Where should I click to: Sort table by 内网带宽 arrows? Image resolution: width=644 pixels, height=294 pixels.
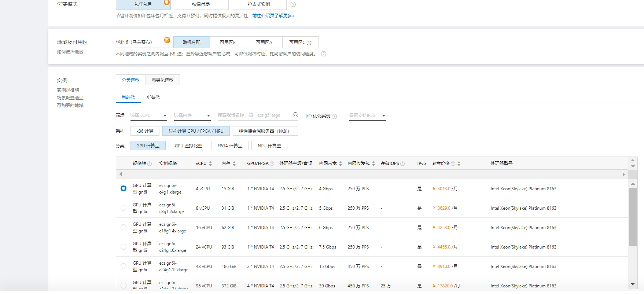click(341, 164)
